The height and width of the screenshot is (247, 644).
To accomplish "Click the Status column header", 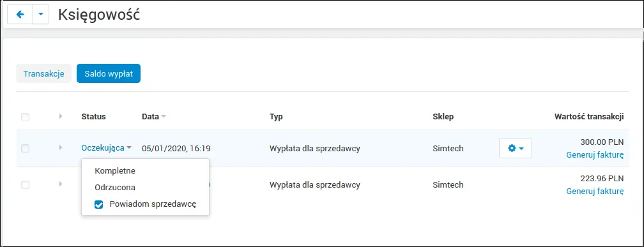I will pos(94,117).
